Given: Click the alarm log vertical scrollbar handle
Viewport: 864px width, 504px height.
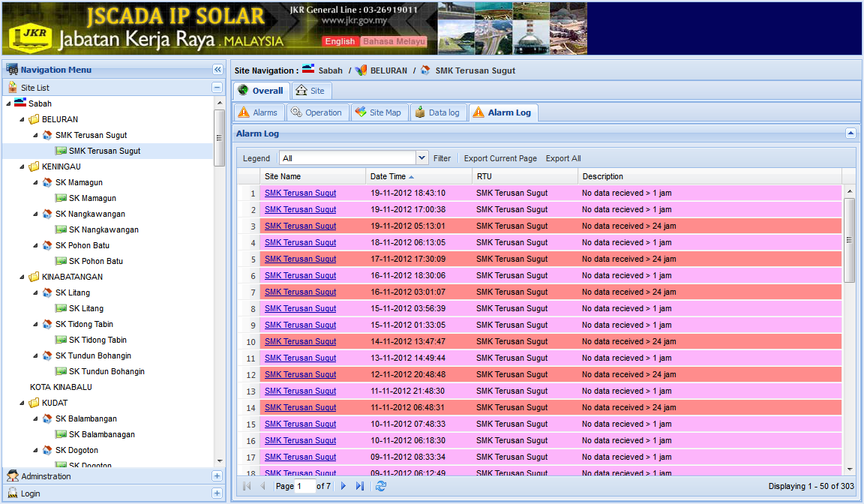Looking at the screenshot, I should click(x=850, y=240).
